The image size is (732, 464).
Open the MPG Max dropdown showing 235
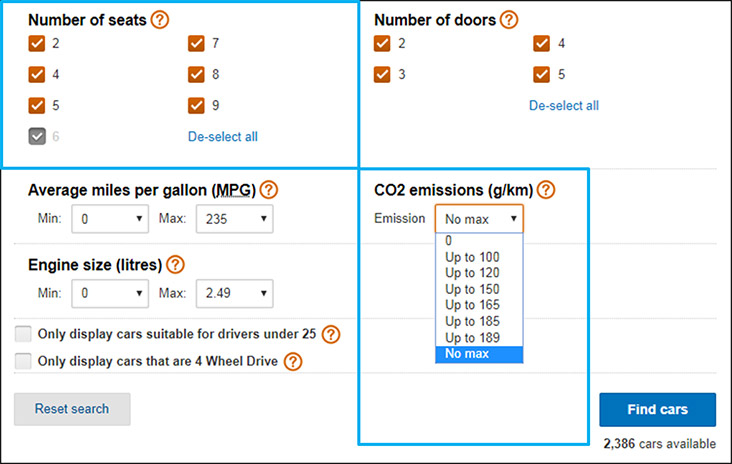[234, 218]
